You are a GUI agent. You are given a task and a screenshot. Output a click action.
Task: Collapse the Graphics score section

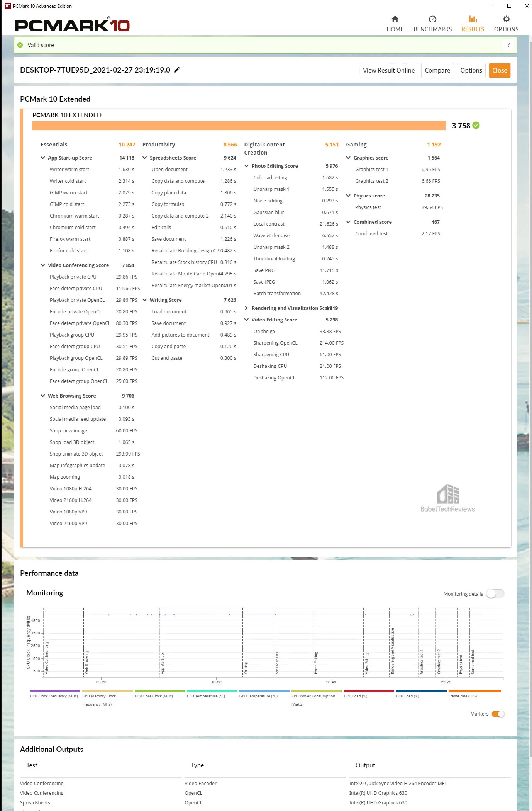(349, 158)
